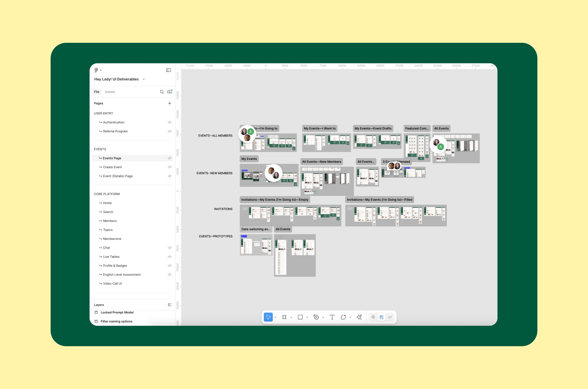Open Frame tool options dropdown
This screenshot has height=389, width=588.
click(x=291, y=317)
